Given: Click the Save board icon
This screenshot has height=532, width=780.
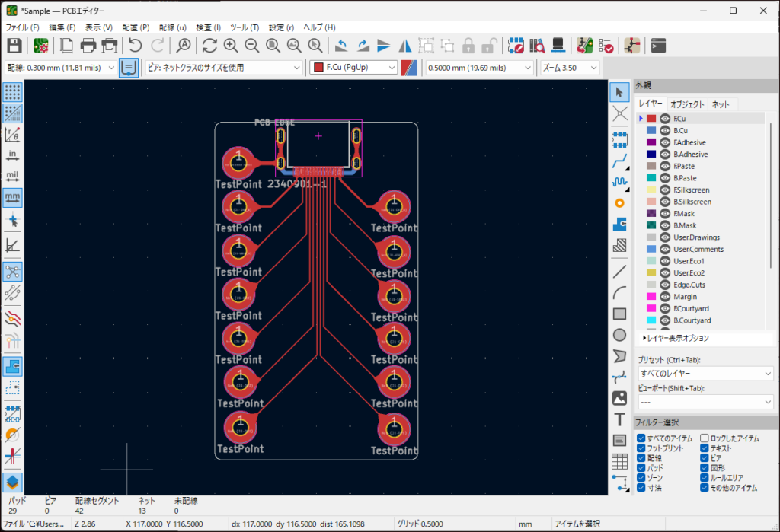Looking at the screenshot, I should pyautogui.click(x=14, y=46).
